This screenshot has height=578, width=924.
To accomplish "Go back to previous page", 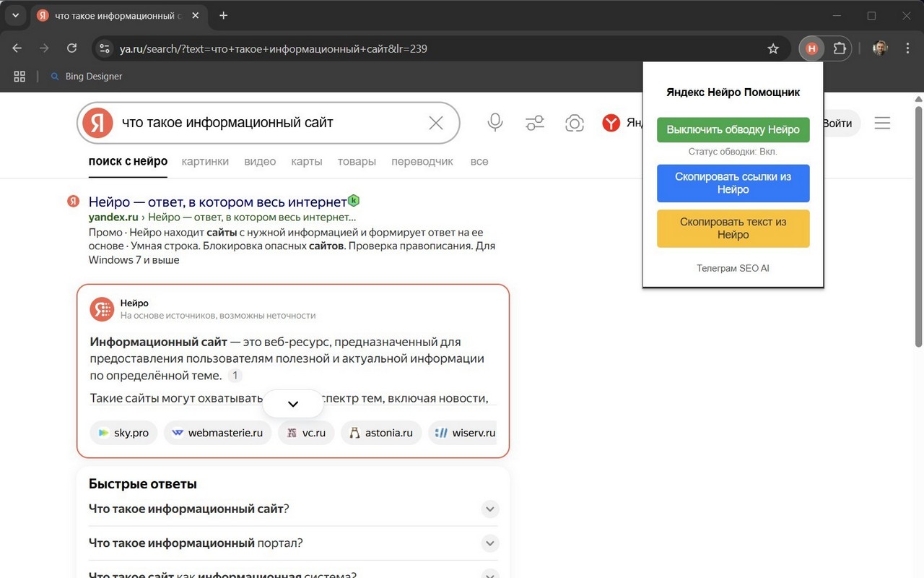I will point(17,48).
